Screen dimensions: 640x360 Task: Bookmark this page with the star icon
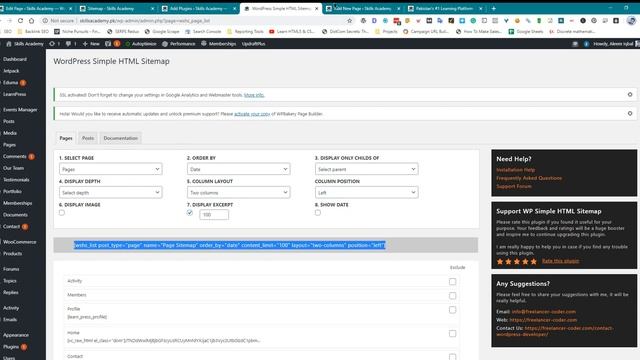(349, 20)
